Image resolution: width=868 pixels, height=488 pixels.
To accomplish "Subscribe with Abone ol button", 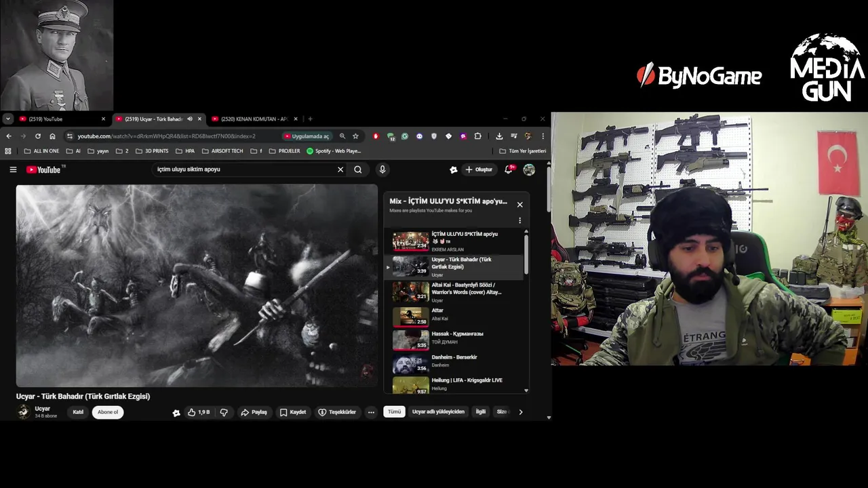I will (x=108, y=412).
